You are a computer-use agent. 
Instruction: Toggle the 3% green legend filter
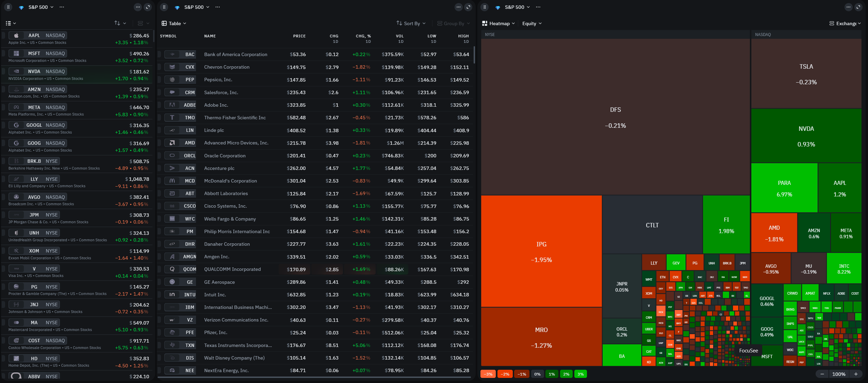580,374
